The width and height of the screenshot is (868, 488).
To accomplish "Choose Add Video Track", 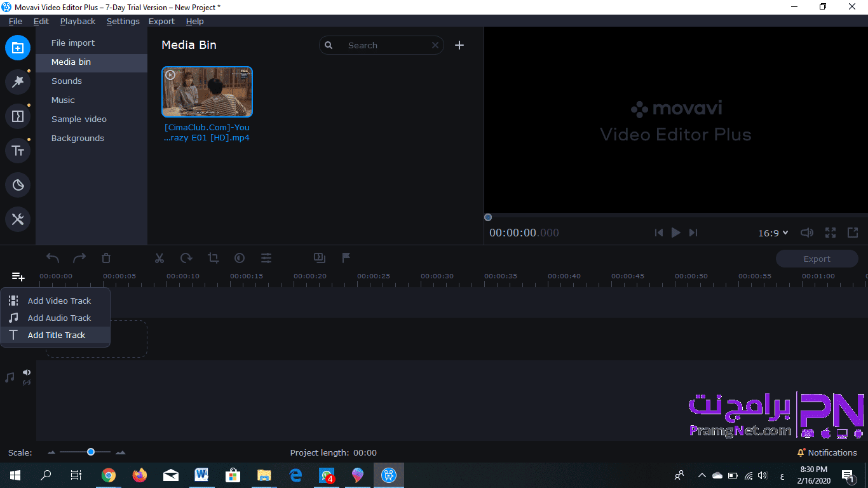I will [55, 301].
